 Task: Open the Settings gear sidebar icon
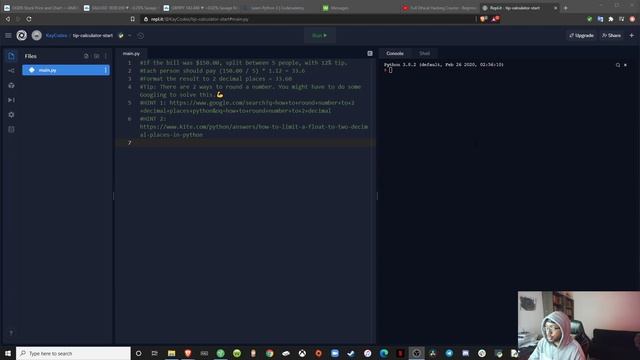pos(11,115)
